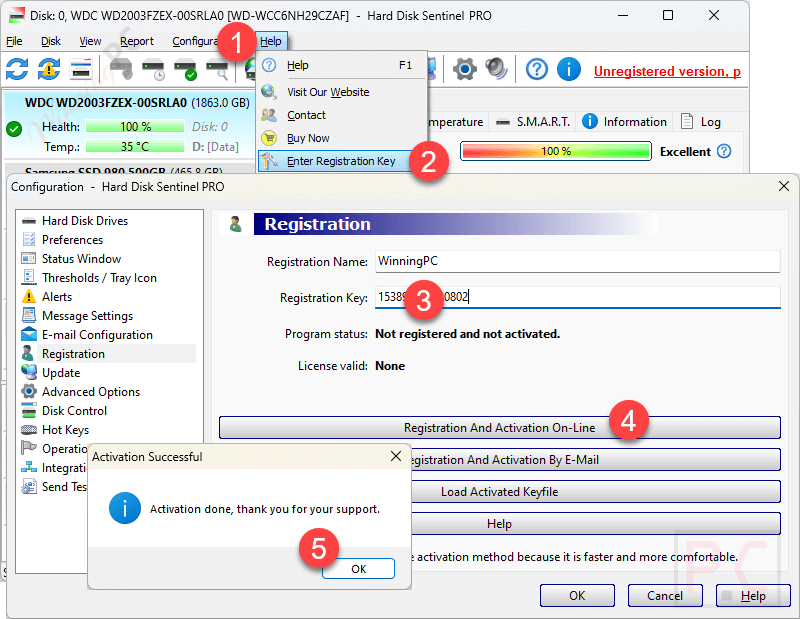
Task: Click the Registration Key field
Action: point(578,297)
